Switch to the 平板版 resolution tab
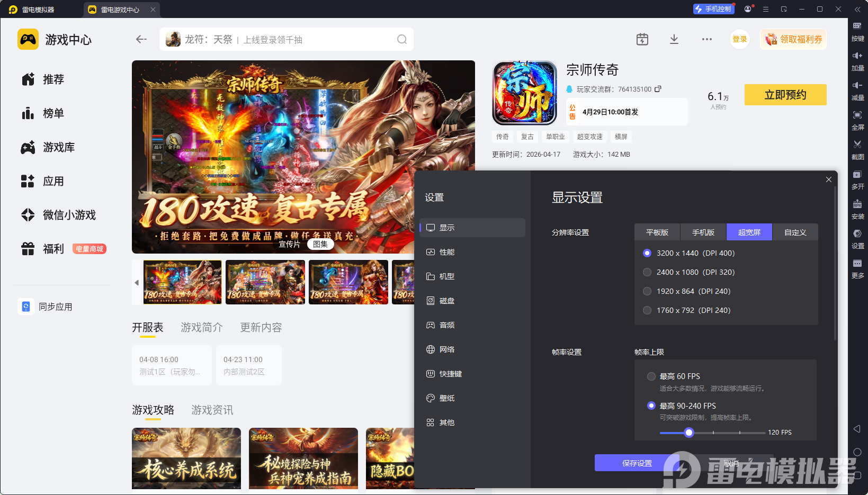868x495 pixels. 657,232
